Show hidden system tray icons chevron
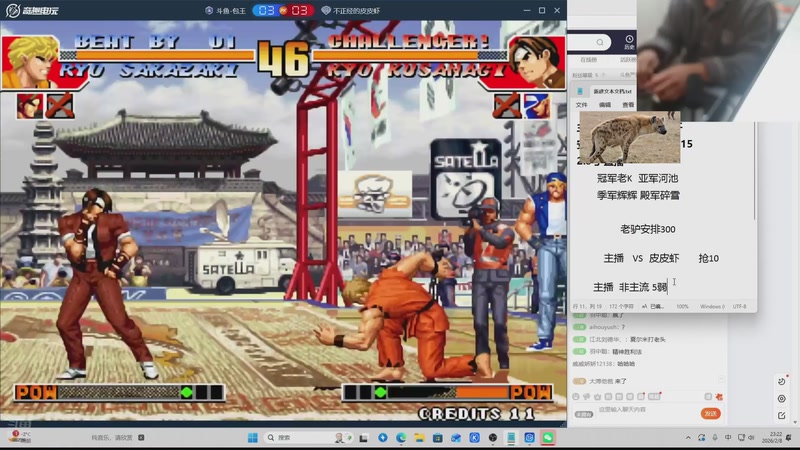Image resolution: width=800 pixels, height=450 pixels. 688,438
